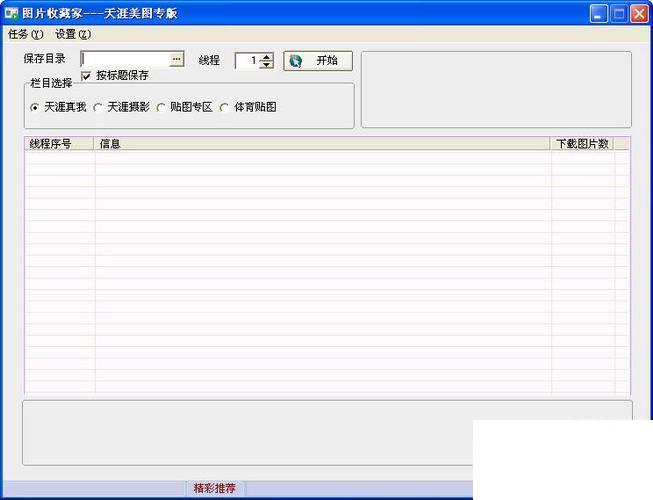Decrease the 线程 count with down arrow

267,64
